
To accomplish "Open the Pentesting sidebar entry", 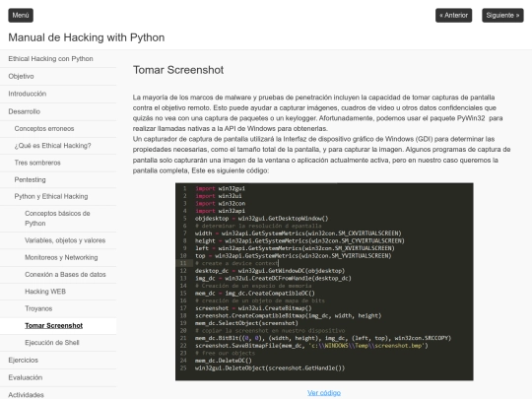I will point(30,180).
